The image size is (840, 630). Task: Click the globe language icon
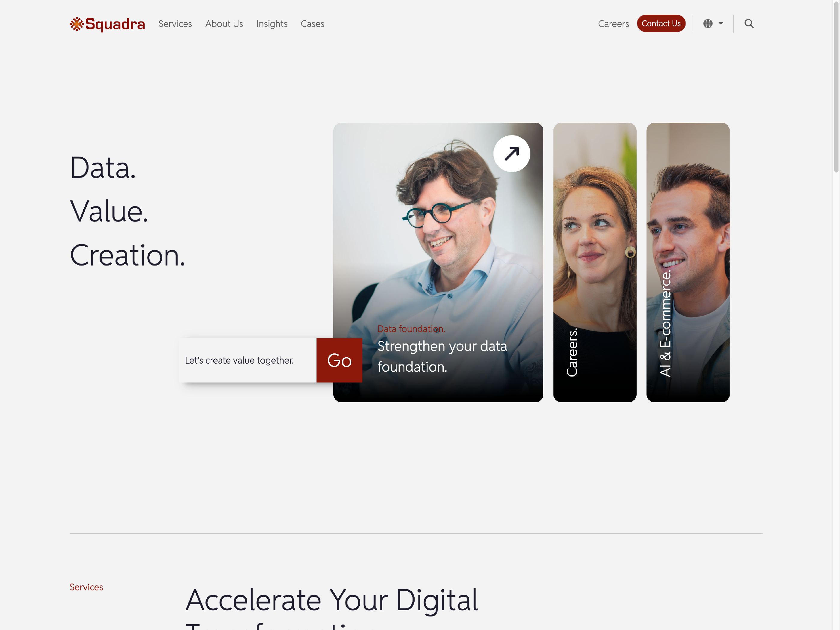[x=708, y=23]
